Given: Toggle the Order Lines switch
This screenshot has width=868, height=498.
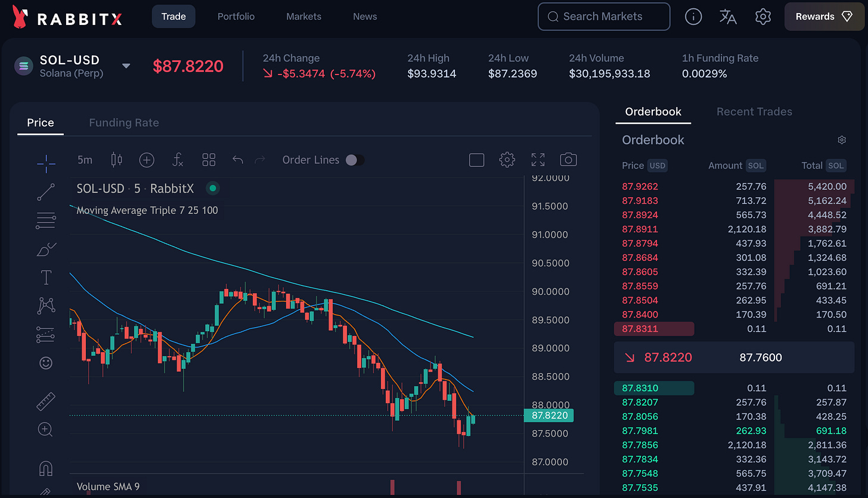Looking at the screenshot, I should (356, 160).
